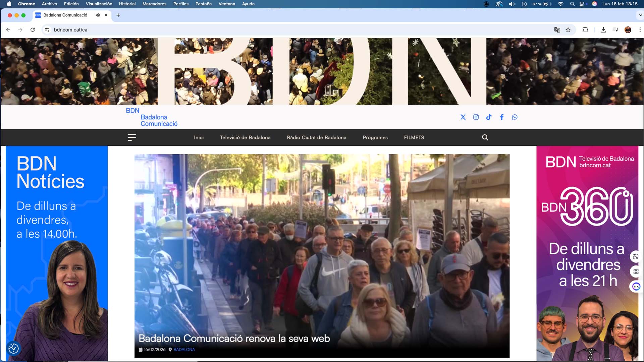Open the hamburger menu in the nav bar
The image size is (644, 362).
(x=131, y=137)
